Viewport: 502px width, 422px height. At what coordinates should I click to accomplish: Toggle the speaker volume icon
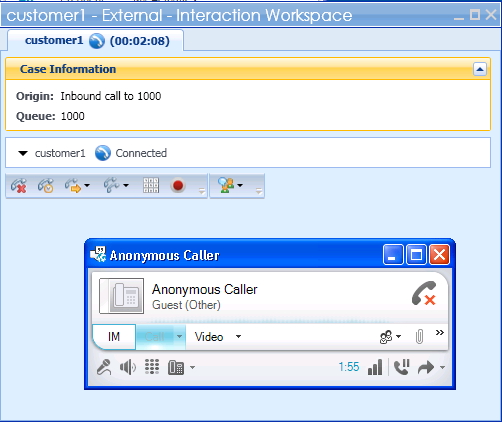pos(128,367)
